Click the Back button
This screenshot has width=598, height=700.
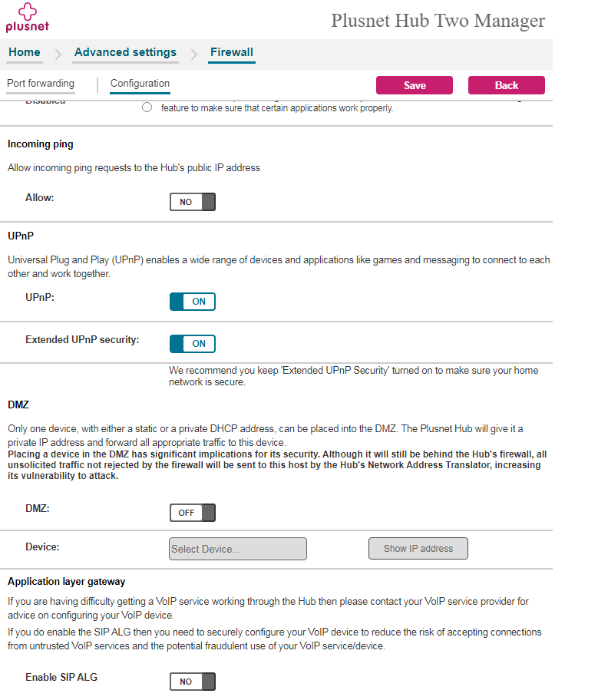click(506, 84)
